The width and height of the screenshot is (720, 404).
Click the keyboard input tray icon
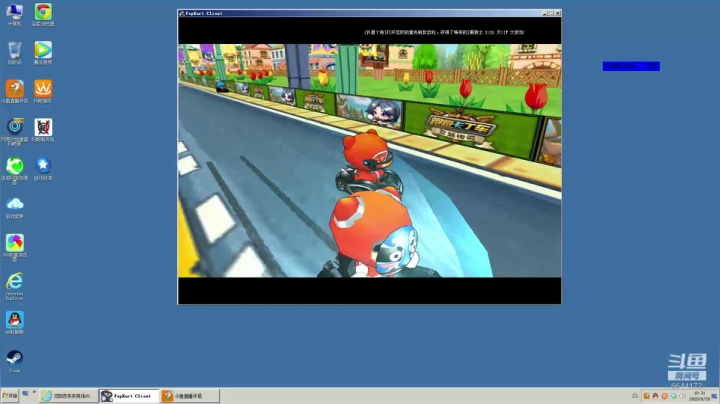(635, 396)
